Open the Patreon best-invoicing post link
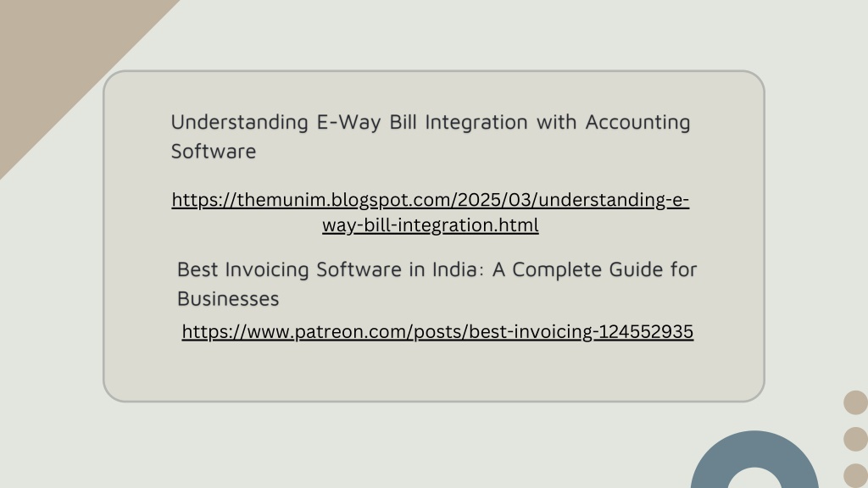This screenshot has height=488, width=868. tap(437, 331)
